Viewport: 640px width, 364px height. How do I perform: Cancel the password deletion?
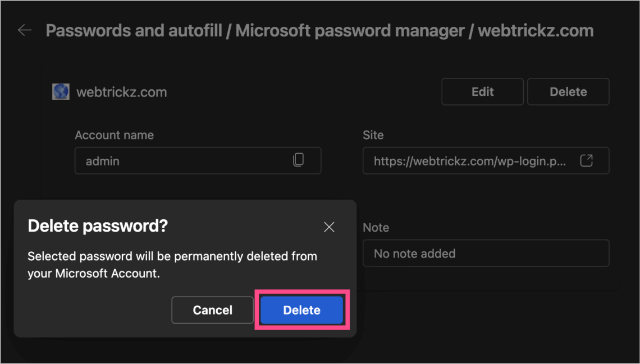tap(212, 310)
